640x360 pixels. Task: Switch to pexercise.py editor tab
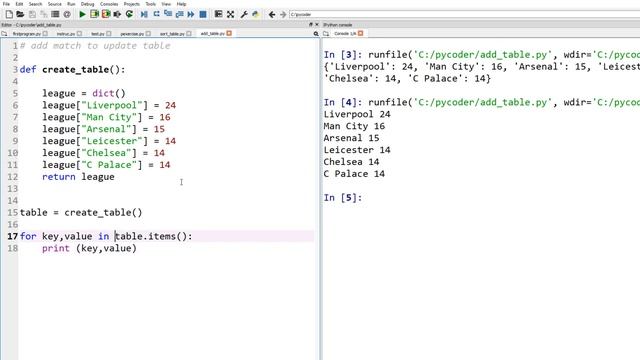132,34
